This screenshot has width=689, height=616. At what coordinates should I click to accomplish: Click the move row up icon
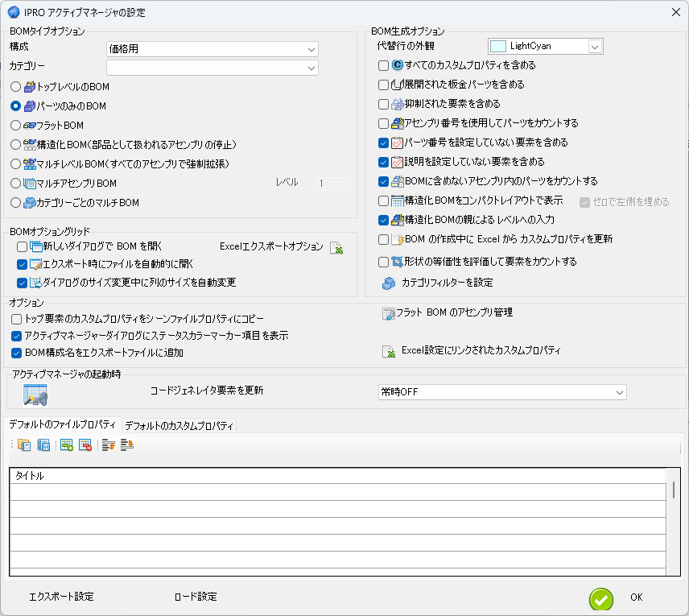[109, 445]
